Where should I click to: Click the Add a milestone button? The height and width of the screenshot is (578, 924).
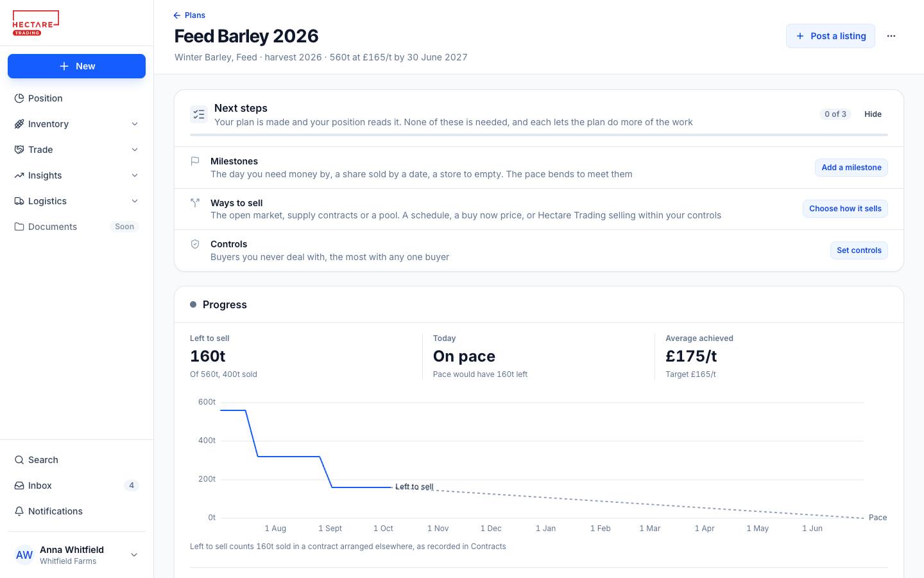pos(851,168)
